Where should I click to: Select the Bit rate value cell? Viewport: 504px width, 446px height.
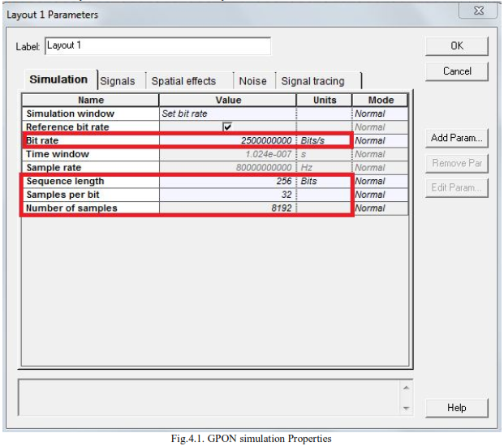pos(227,140)
